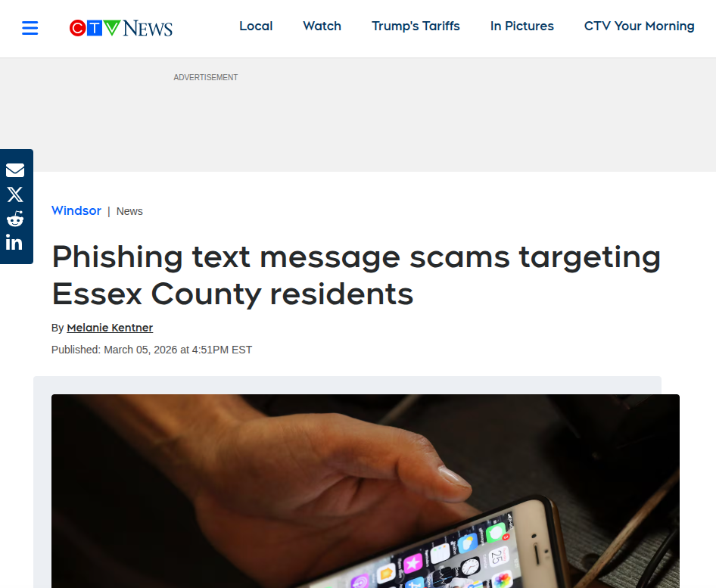The image size is (716, 588).
Task: Open author Melanie Kentner's profile
Action: 110,328
